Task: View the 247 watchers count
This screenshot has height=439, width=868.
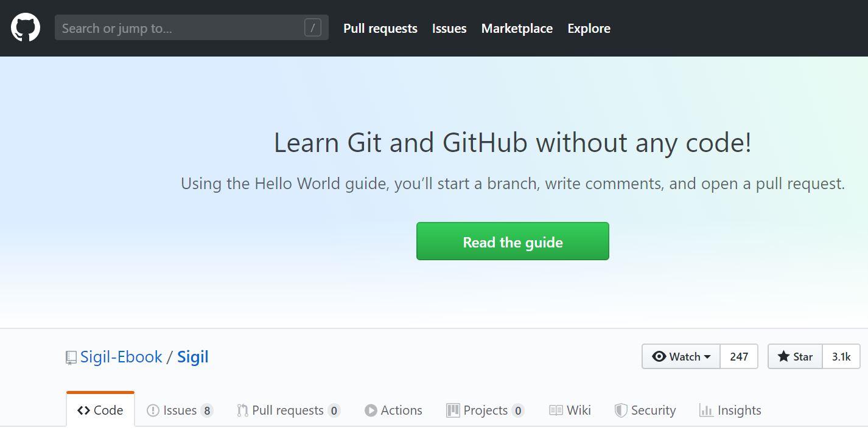Action: 739,356
